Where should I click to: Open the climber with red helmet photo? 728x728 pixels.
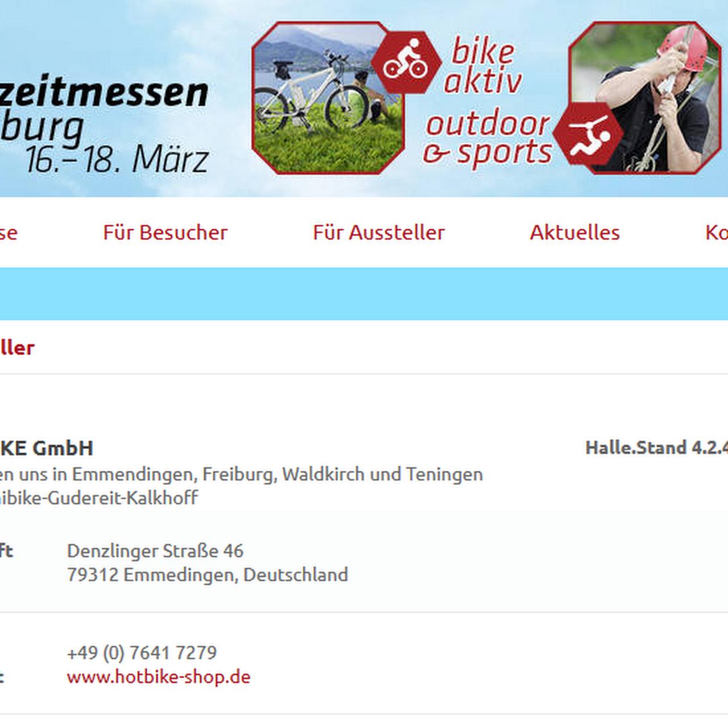tap(645, 98)
